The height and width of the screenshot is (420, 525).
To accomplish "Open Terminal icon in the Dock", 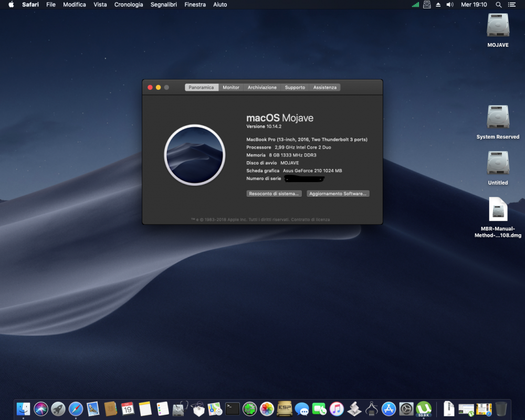I will [x=233, y=408].
